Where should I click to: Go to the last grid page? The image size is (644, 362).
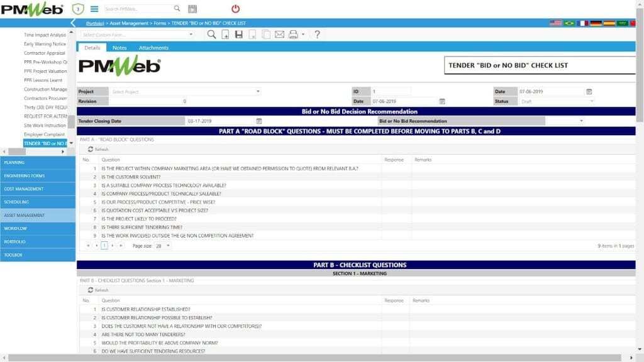(121, 246)
